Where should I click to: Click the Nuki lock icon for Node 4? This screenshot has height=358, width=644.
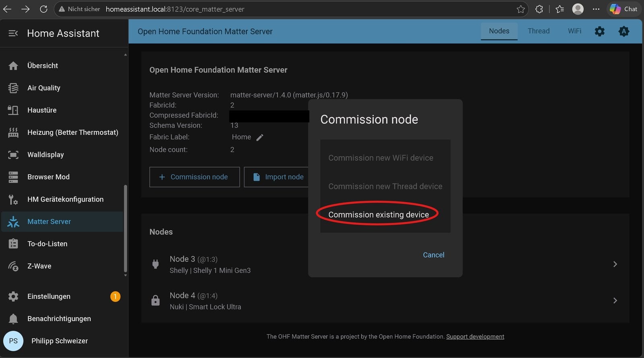pos(155,300)
